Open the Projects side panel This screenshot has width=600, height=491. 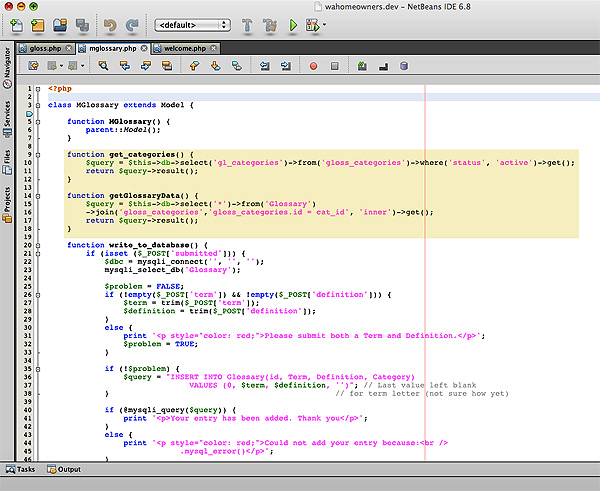(7, 204)
